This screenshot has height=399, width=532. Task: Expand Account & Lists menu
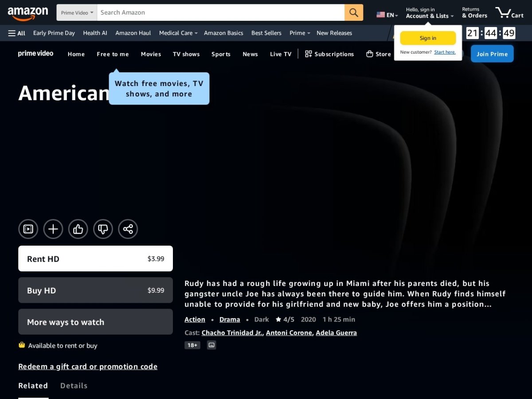tap(430, 13)
